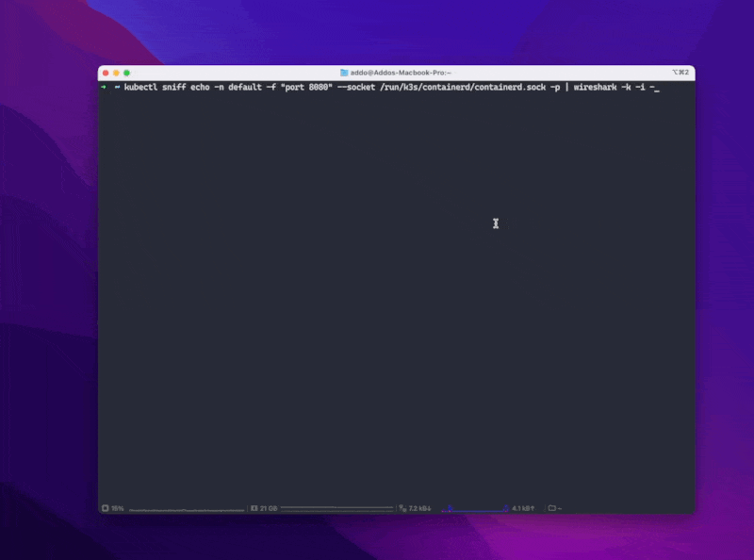Click the 21 GB memory value
Screen dimensions: 754x560
pyautogui.click(x=269, y=508)
